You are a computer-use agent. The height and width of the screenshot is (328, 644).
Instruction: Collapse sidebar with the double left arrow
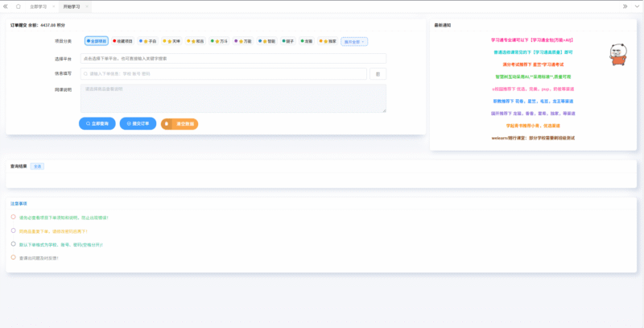pyautogui.click(x=6, y=6)
